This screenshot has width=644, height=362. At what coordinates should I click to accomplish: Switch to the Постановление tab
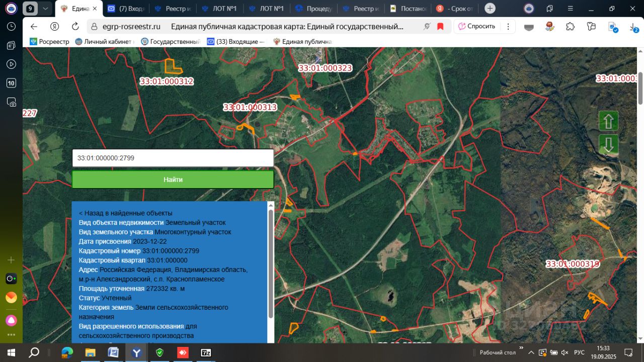point(408,9)
